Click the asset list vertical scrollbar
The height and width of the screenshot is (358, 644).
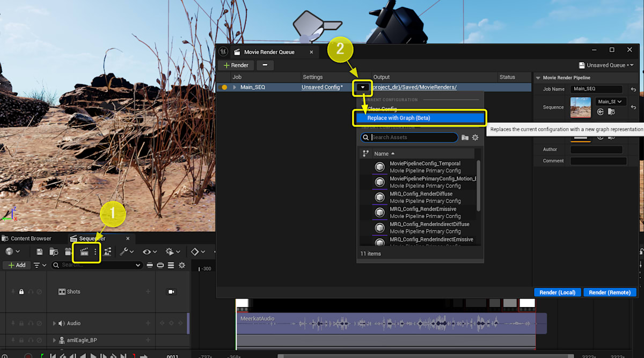[x=479, y=185]
